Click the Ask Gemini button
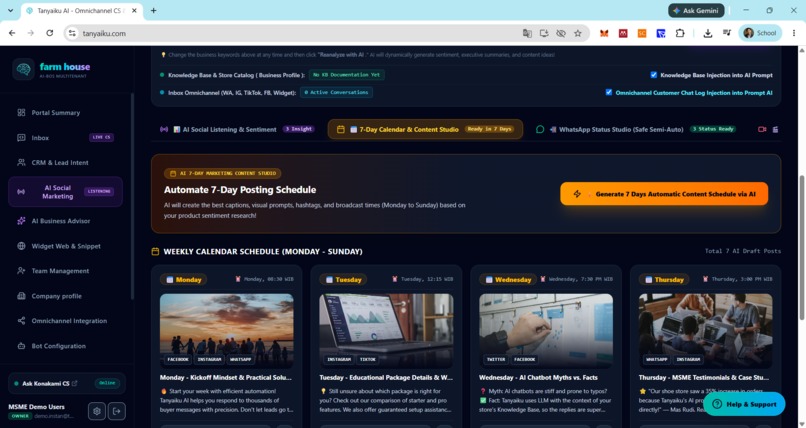The image size is (806, 428). [696, 10]
